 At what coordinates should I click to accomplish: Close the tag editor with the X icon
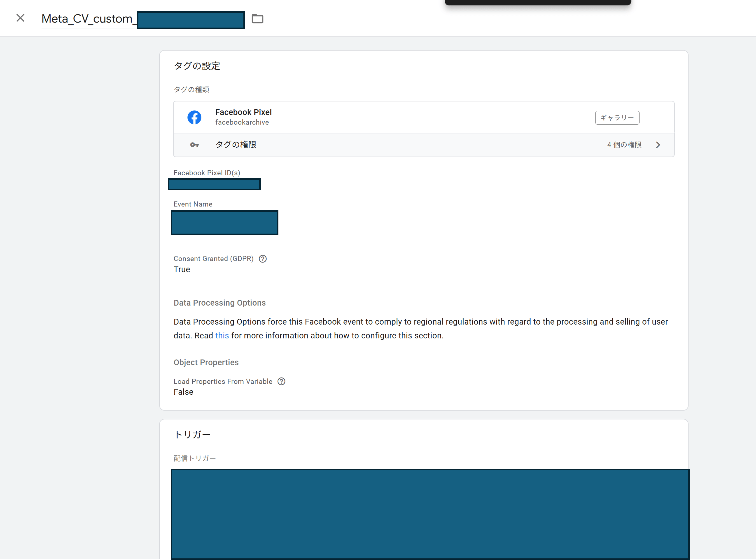[x=20, y=18]
